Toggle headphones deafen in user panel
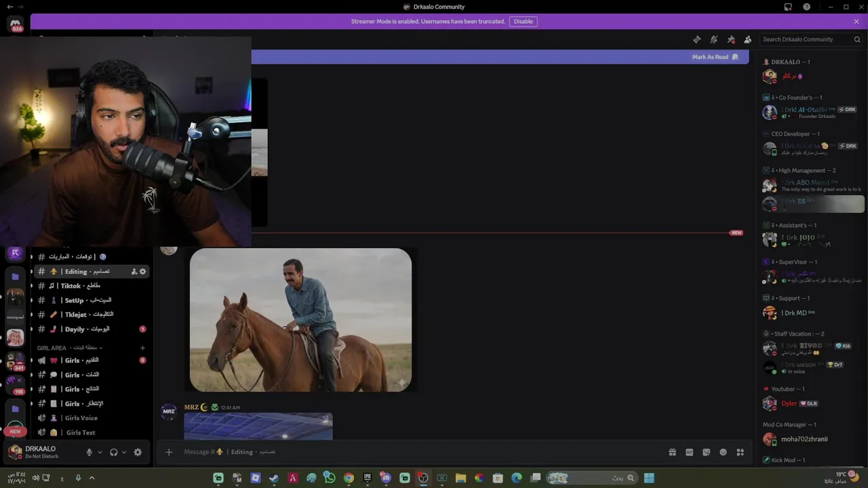Image resolution: width=868 pixels, height=488 pixels. click(x=113, y=452)
